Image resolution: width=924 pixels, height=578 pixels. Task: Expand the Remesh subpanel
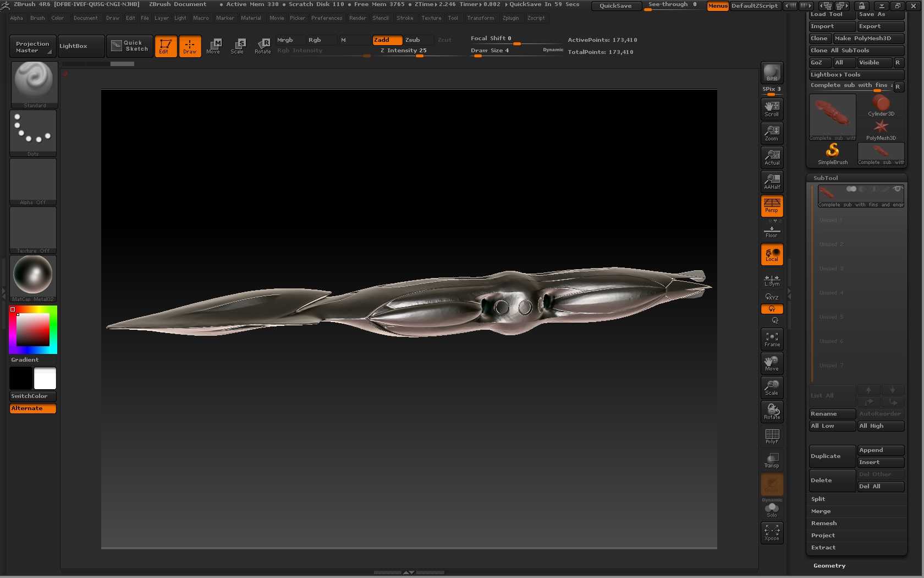click(x=823, y=523)
